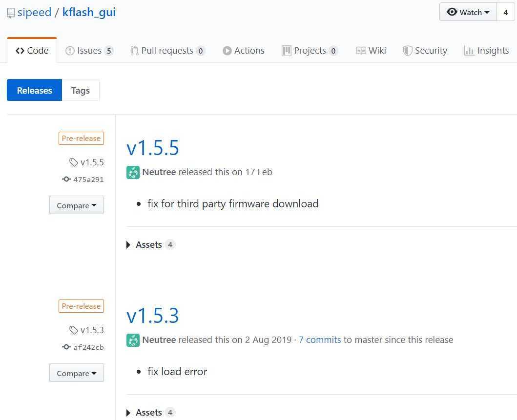The height and width of the screenshot is (420, 517).
Task: Click the Issues count badge 5
Action: [x=109, y=51]
